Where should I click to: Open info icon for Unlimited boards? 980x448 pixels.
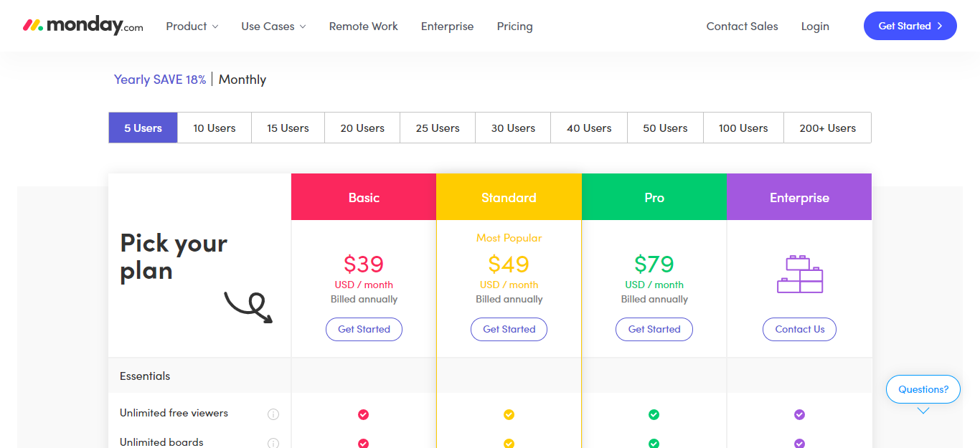pyautogui.click(x=273, y=444)
